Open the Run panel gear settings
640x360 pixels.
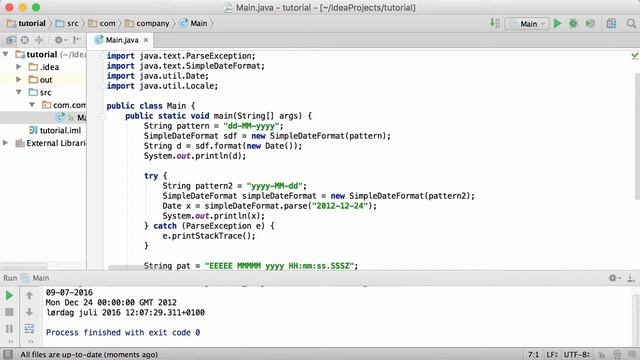[614, 278]
